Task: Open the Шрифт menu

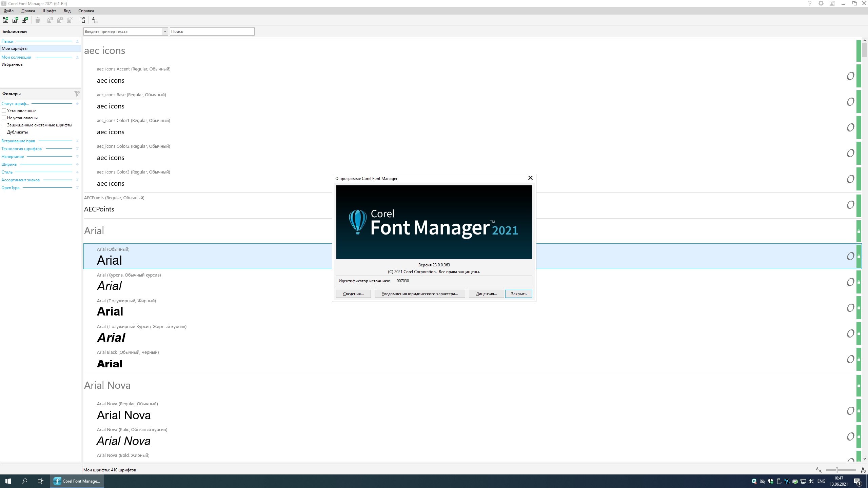Action: click(x=49, y=11)
